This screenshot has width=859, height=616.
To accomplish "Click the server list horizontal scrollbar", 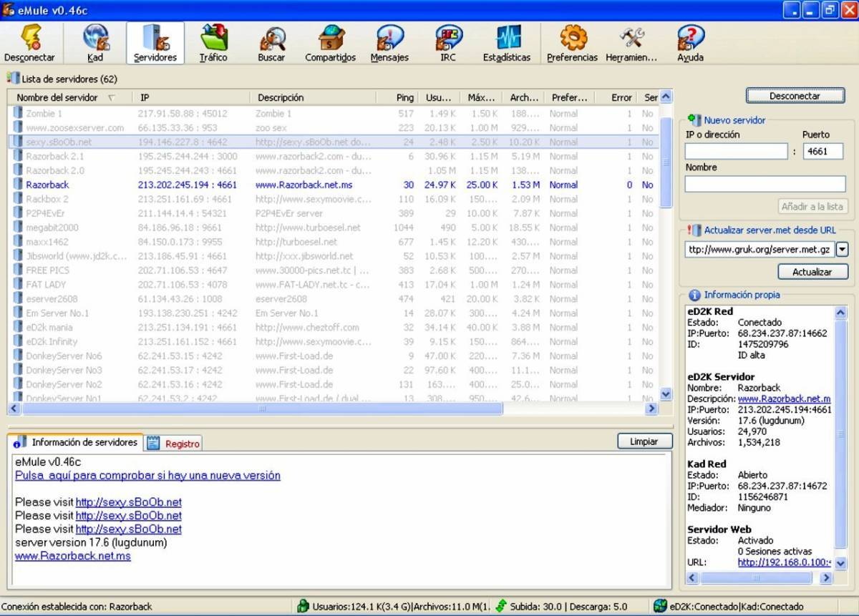I will coord(262,409).
